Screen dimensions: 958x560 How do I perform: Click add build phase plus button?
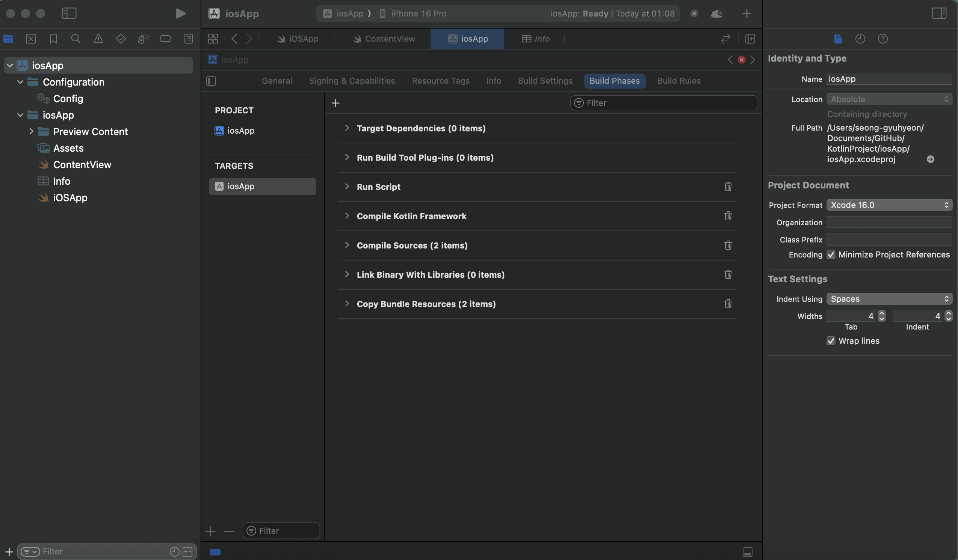pos(335,103)
